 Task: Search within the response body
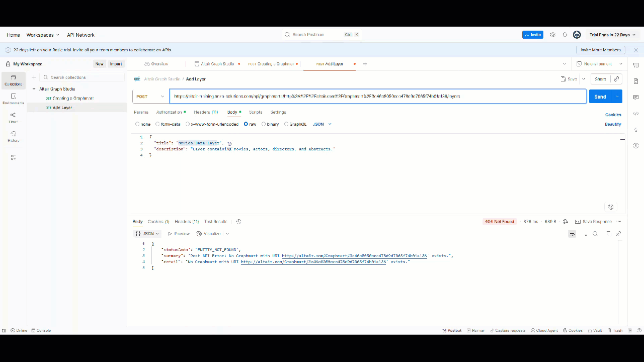point(595,233)
